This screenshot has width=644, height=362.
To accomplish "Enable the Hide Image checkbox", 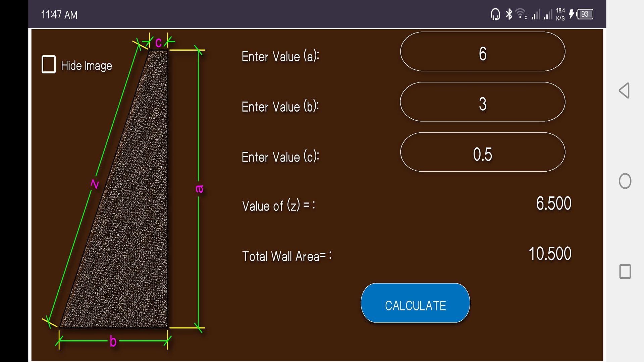I will click(x=49, y=64).
